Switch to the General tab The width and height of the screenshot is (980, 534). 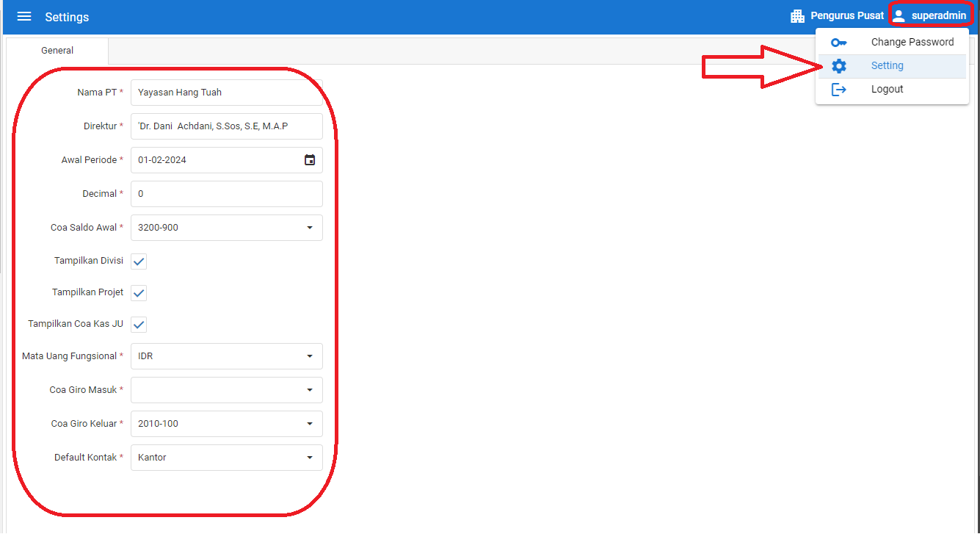coord(57,51)
